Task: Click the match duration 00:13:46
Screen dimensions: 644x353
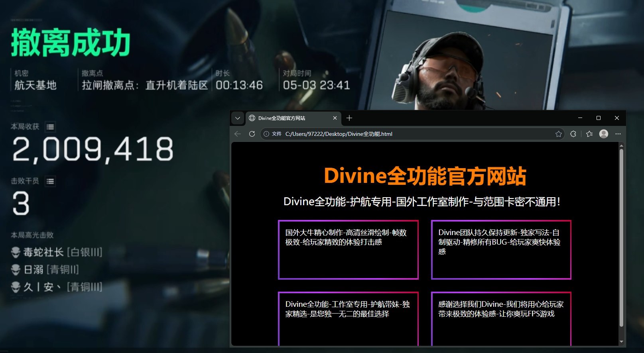Action: pos(239,85)
